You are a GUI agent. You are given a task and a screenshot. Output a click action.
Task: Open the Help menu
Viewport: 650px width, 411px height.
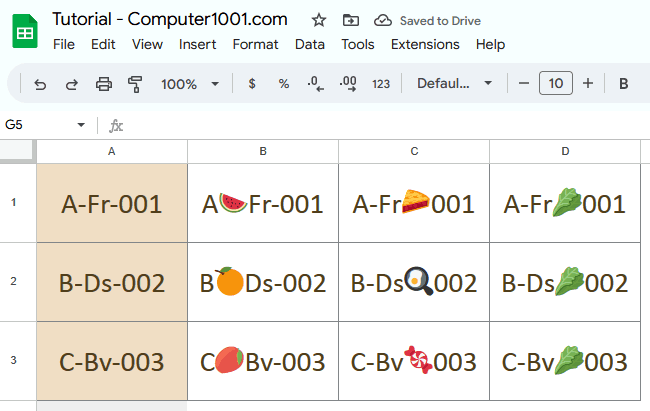click(490, 44)
